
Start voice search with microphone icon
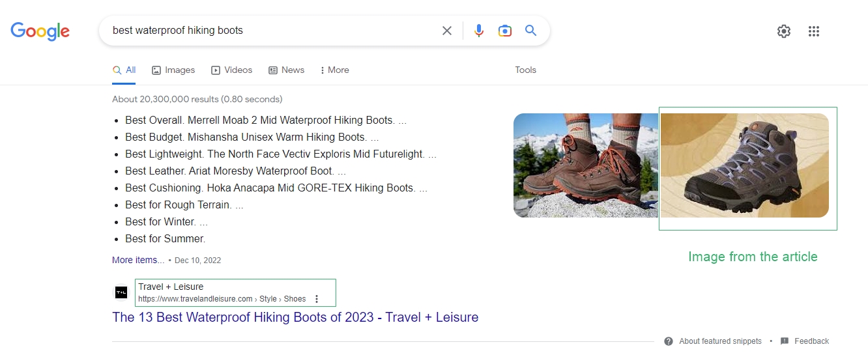[x=479, y=31]
